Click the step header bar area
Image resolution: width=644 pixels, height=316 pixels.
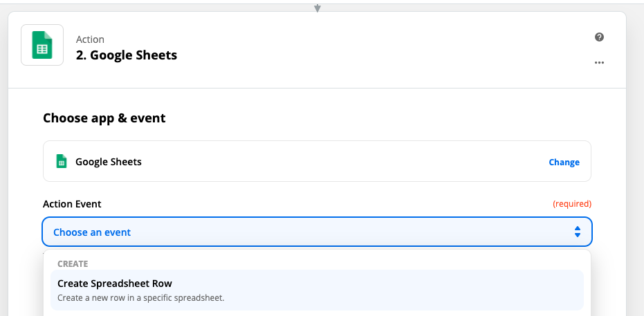[317, 50]
